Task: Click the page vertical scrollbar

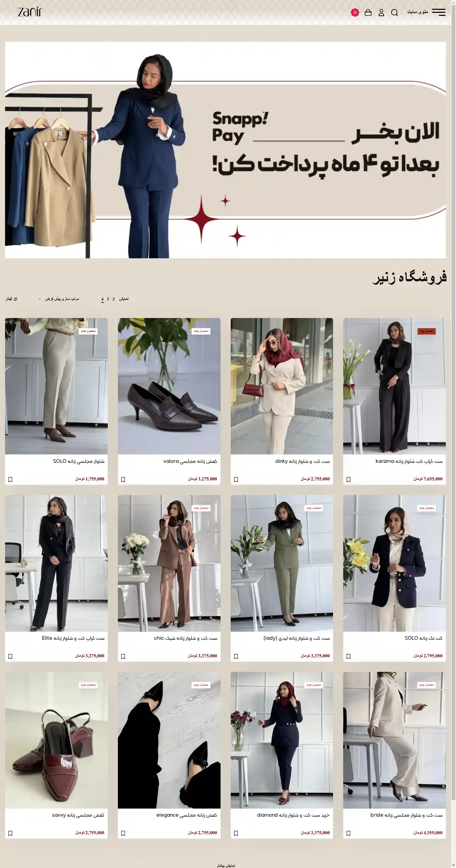Action: click(x=453, y=434)
